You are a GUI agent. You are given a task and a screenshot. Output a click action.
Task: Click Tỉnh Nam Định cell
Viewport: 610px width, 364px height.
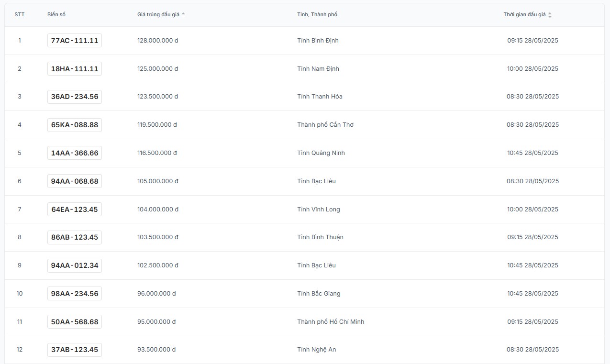318,69
